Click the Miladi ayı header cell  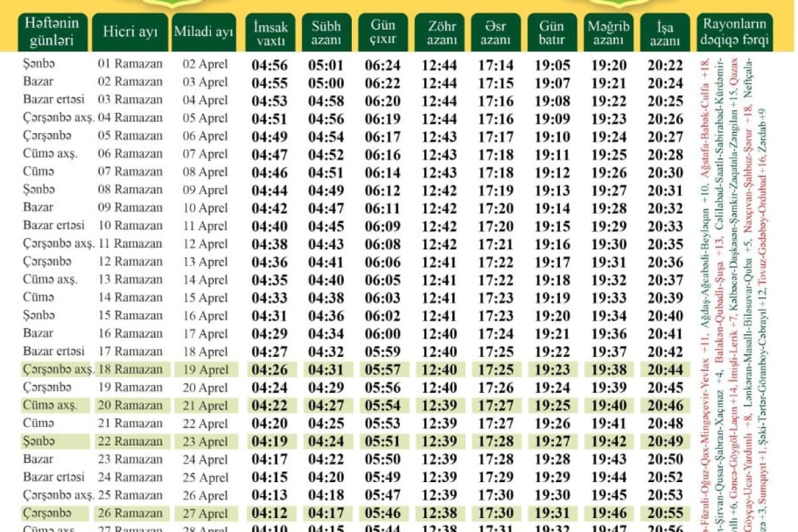(203, 33)
